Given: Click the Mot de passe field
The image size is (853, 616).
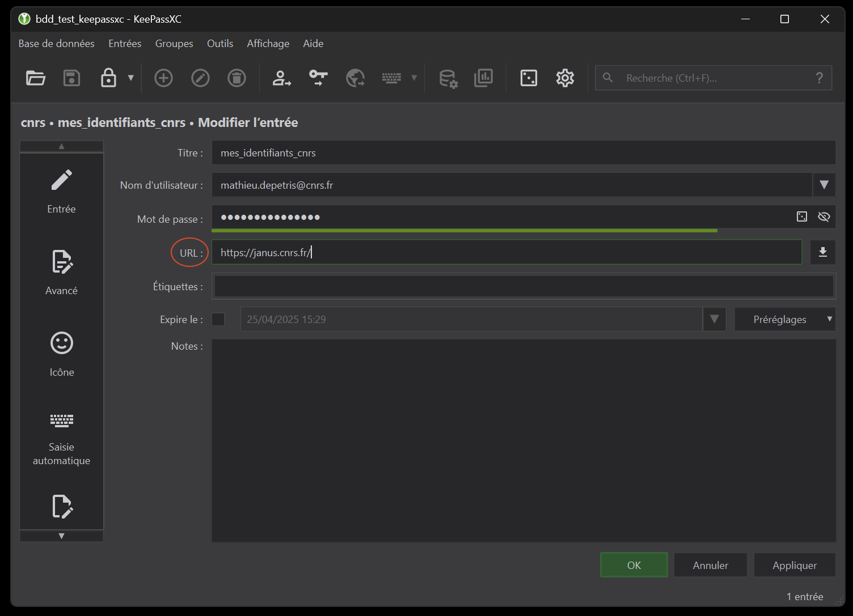Looking at the screenshot, I should [x=502, y=217].
